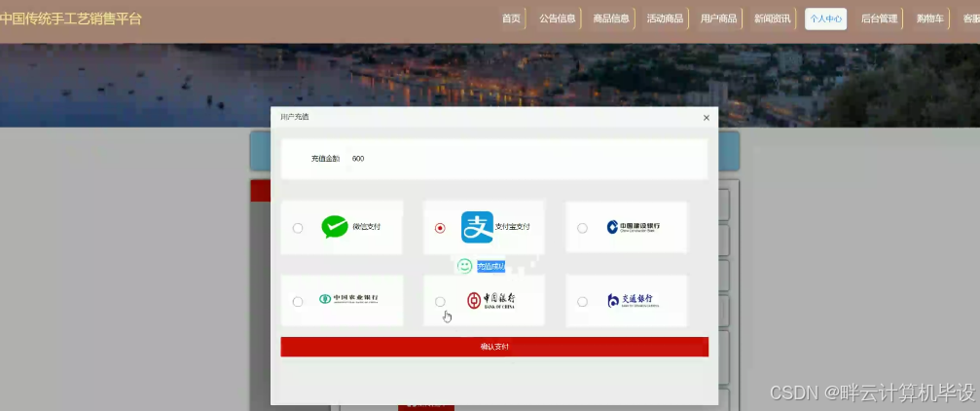Click the 中国传统手工艺销售平台 site title
The height and width of the screenshot is (411, 980).
tap(71, 19)
